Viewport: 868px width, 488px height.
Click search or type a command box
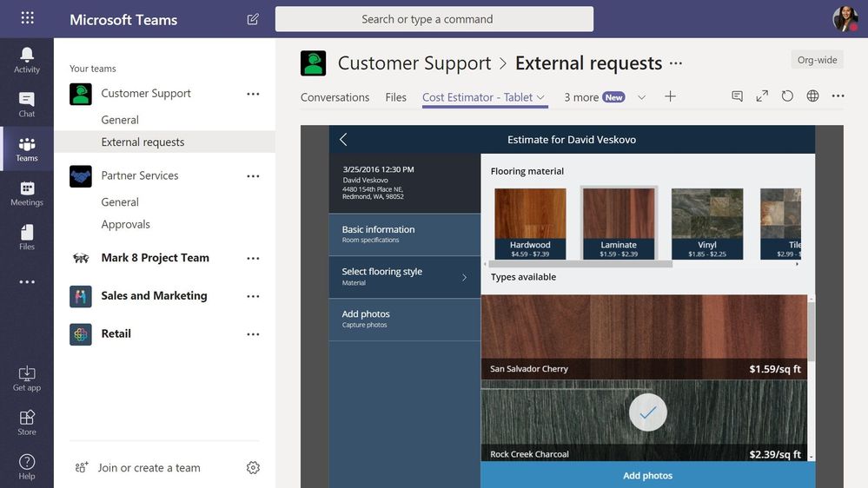click(x=434, y=19)
